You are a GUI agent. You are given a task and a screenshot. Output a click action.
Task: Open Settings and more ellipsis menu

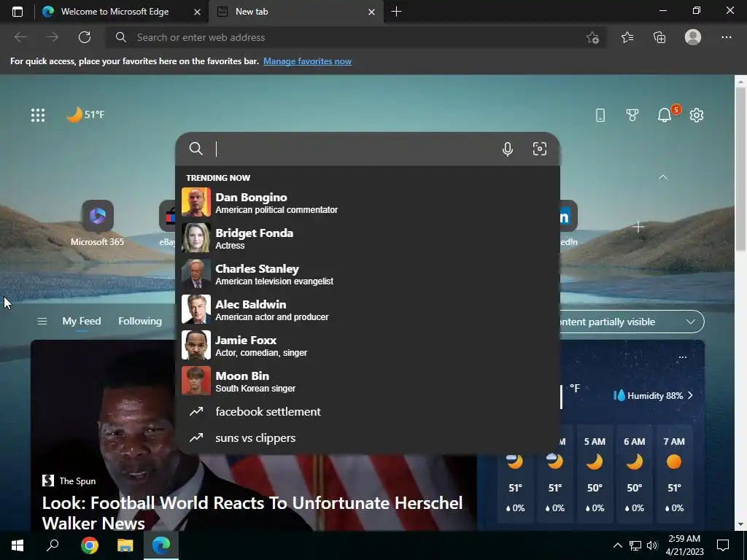[x=726, y=37]
